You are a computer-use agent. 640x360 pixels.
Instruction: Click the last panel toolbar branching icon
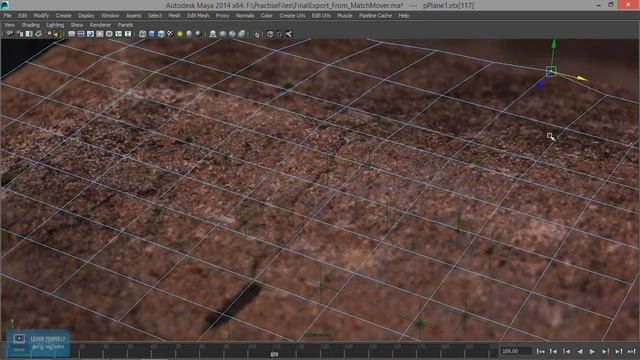click(289, 34)
